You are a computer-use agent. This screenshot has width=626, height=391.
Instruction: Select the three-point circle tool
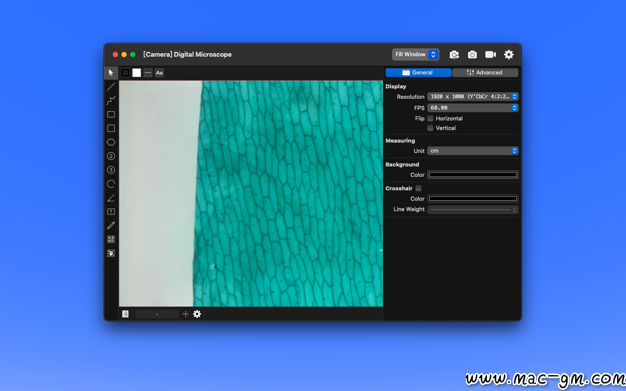(111, 170)
